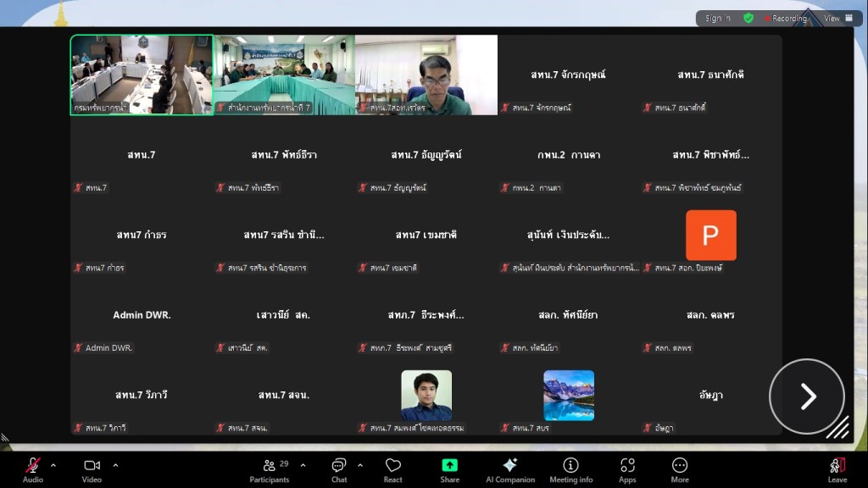Click the orange P avatar

[x=711, y=236]
